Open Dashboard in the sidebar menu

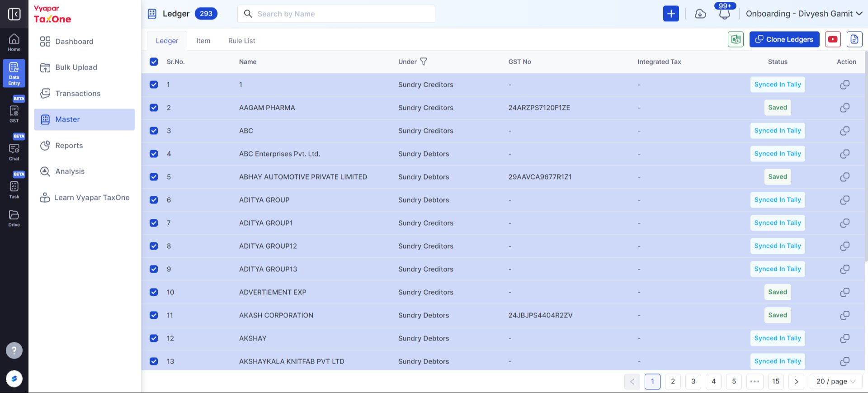(x=85, y=42)
